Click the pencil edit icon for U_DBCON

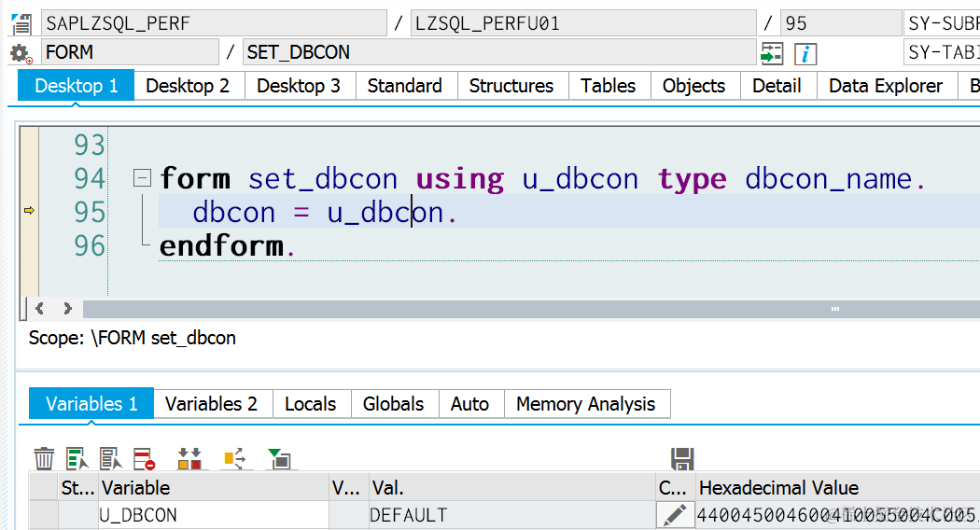point(675,515)
